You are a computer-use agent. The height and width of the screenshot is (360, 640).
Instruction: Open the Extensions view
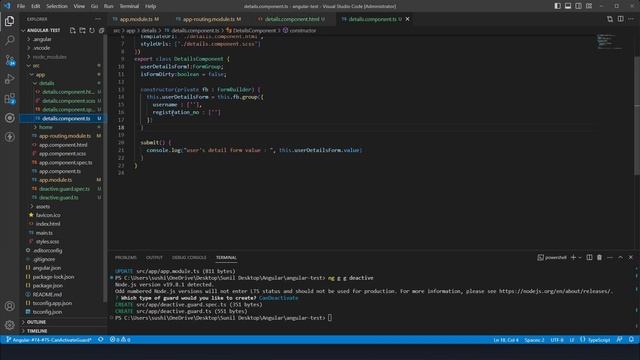tap(9, 98)
